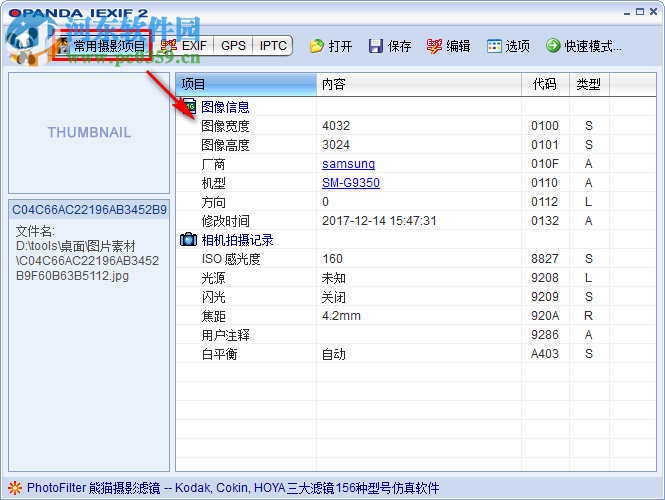Click the 自动 white balance value
The width and height of the screenshot is (665, 500).
pyautogui.click(x=334, y=354)
